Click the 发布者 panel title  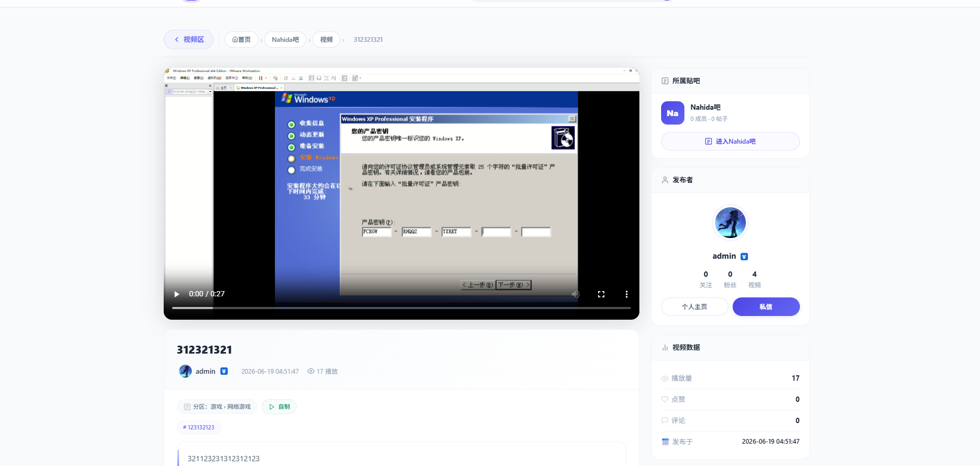coord(683,180)
